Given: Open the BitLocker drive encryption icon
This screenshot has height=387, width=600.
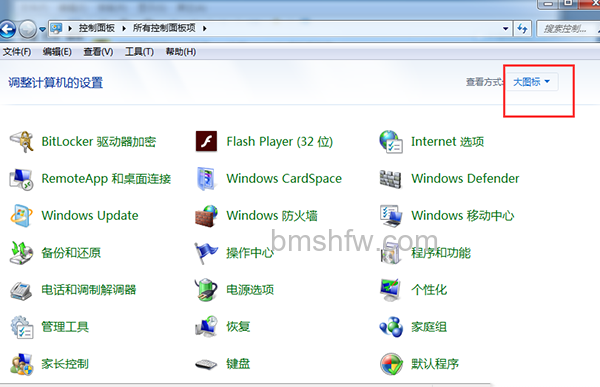Looking at the screenshot, I should pyautogui.click(x=21, y=142).
